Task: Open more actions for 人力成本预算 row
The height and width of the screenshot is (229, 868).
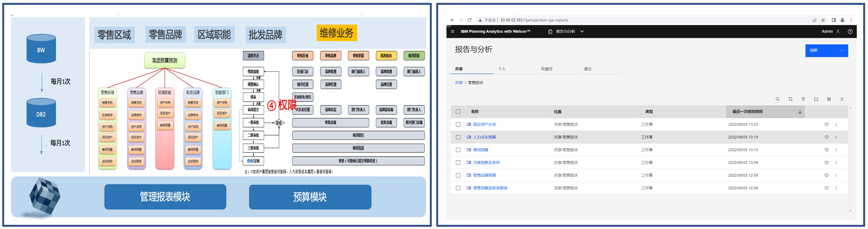Action: (836, 137)
